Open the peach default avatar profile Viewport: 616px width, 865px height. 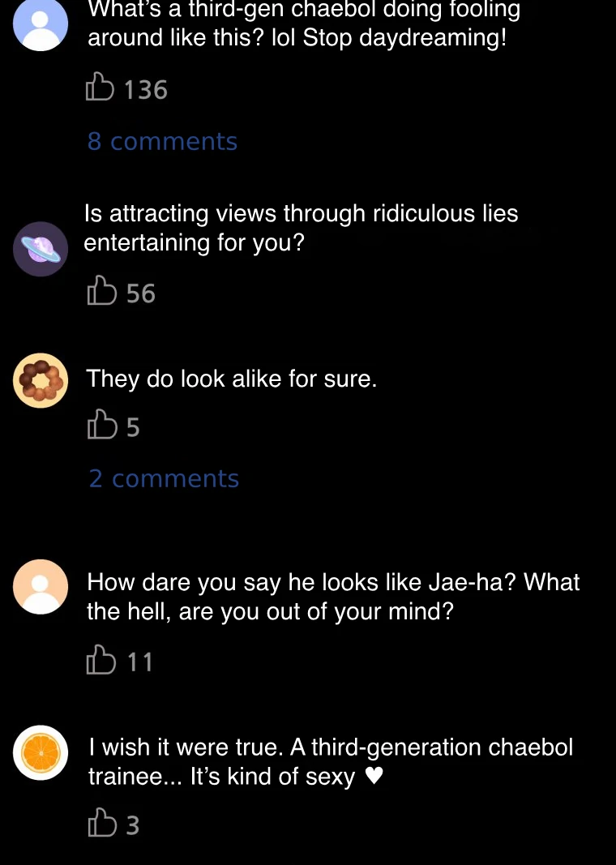click(x=41, y=586)
